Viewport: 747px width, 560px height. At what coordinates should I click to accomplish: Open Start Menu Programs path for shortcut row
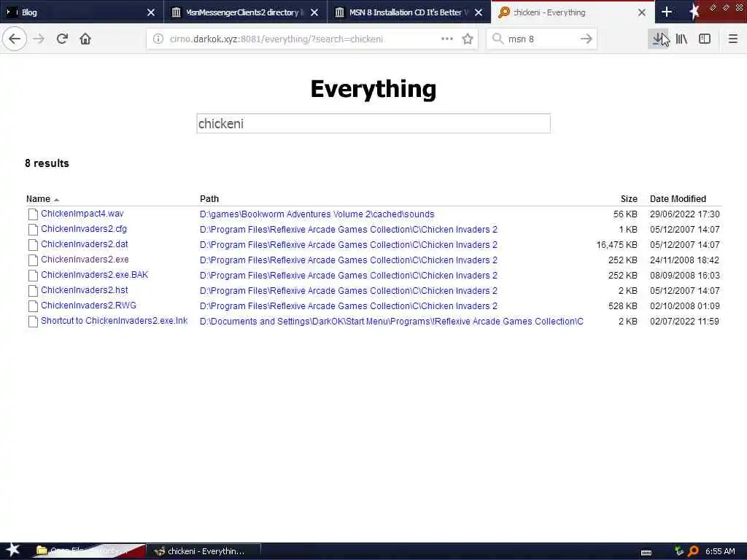tap(391, 322)
